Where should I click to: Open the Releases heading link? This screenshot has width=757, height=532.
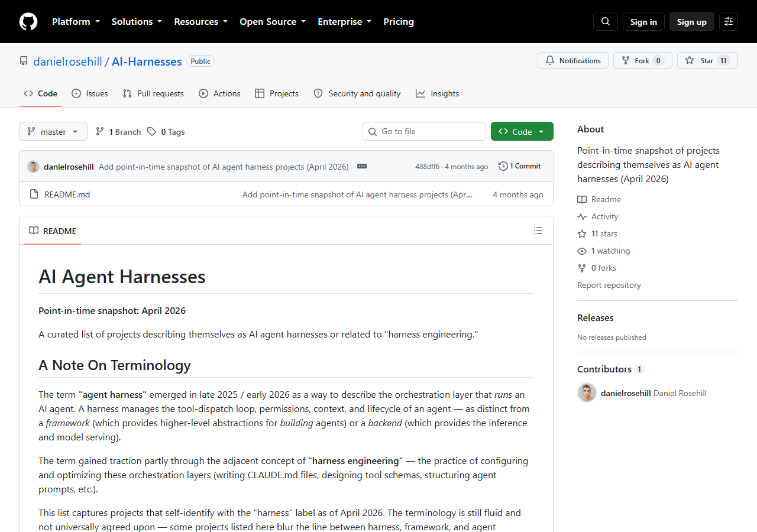pyautogui.click(x=596, y=317)
